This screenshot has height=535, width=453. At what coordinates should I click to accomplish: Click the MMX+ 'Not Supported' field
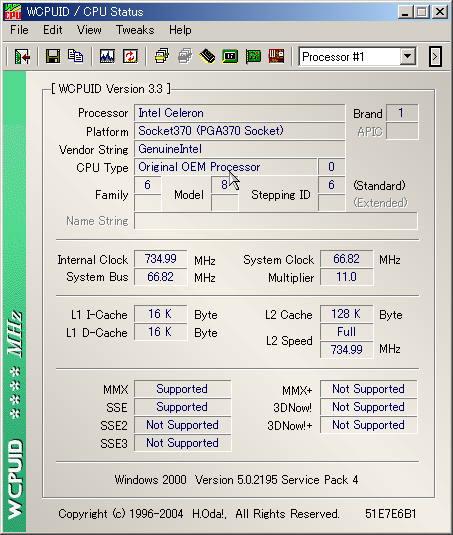coord(369,389)
